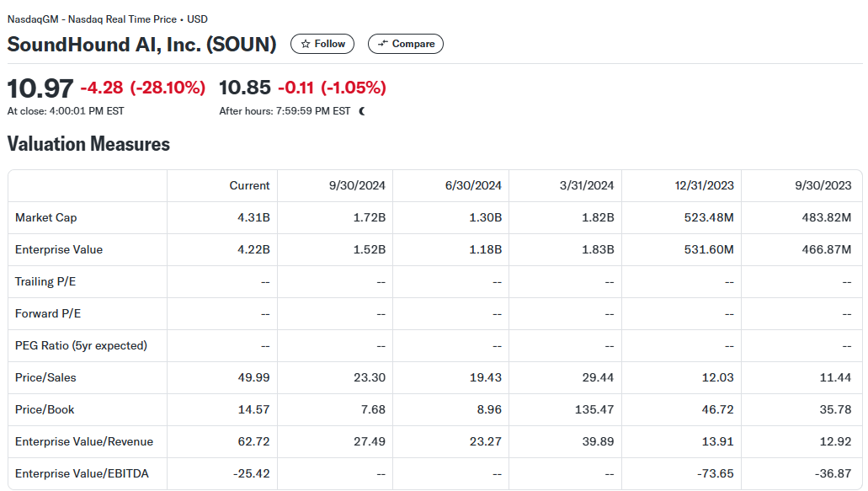Click EV/EBITDA value -73.65
Screen dimensions: 868x491
tap(716, 474)
